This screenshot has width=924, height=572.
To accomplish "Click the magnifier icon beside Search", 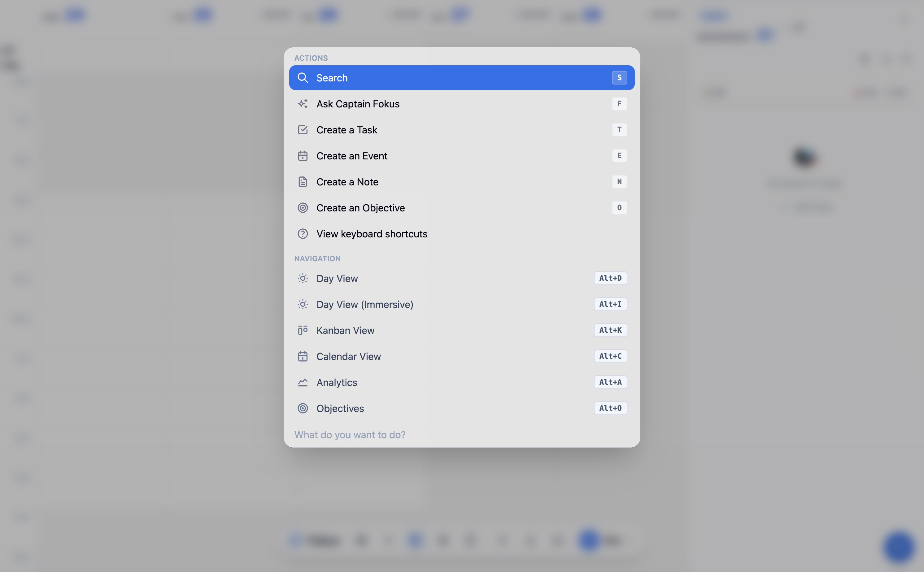I will [x=302, y=78].
